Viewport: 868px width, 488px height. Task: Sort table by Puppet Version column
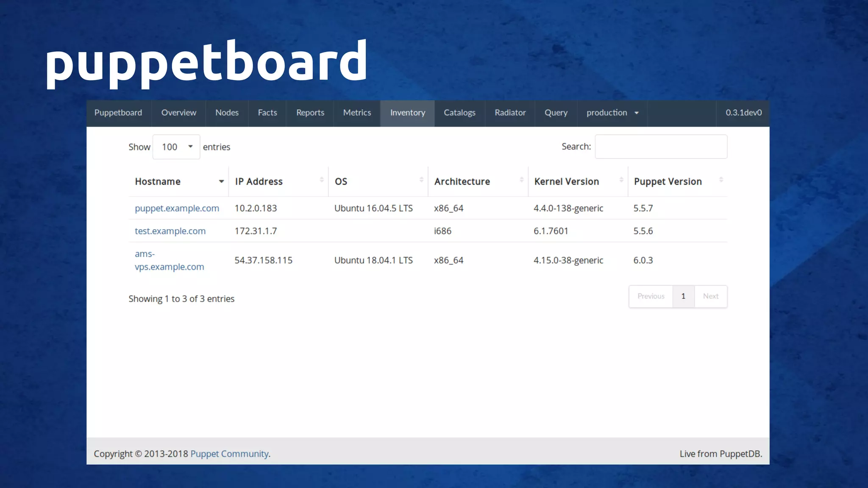[678, 181]
